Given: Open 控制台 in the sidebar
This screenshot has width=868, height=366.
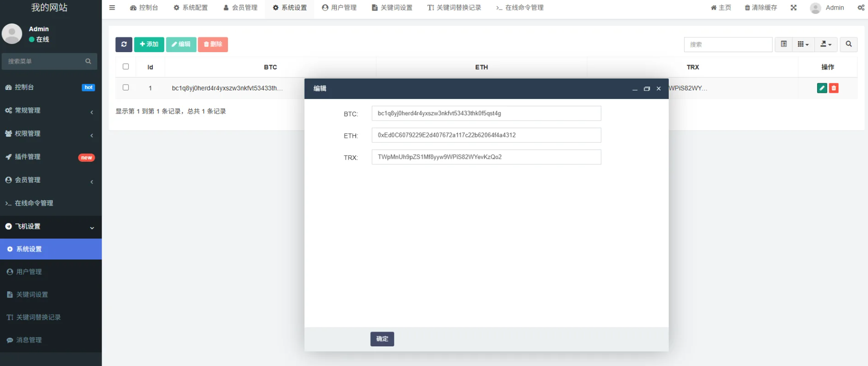Looking at the screenshot, I should point(51,88).
